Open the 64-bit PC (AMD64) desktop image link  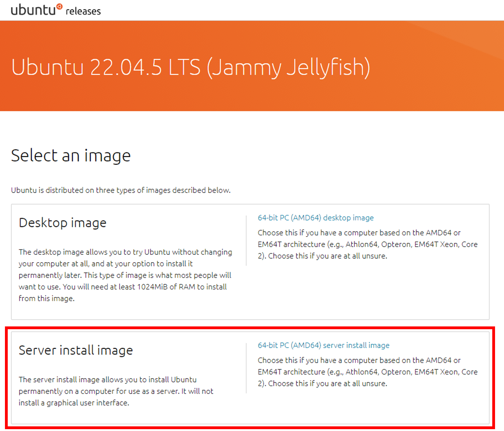[316, 218]
